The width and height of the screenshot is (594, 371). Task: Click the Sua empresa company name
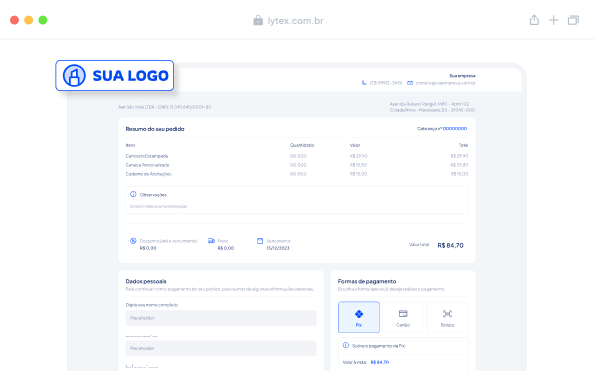click(462, 76)
